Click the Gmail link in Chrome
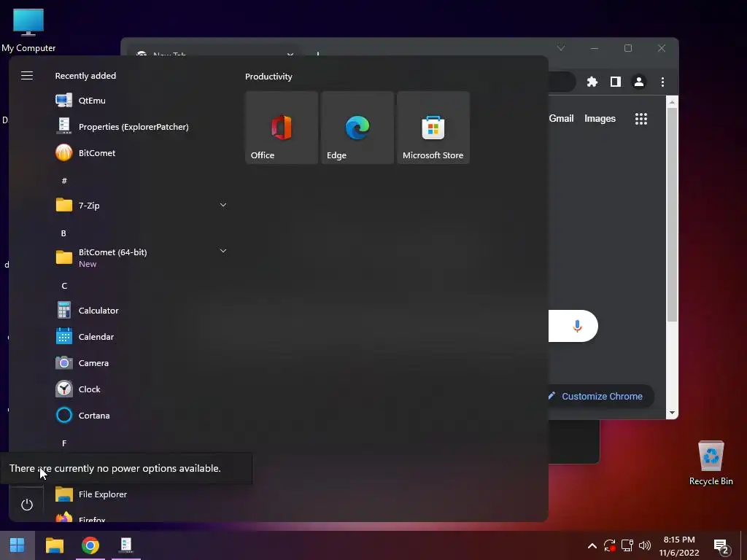This screenshot has width=747, height=560. point(561,119)
